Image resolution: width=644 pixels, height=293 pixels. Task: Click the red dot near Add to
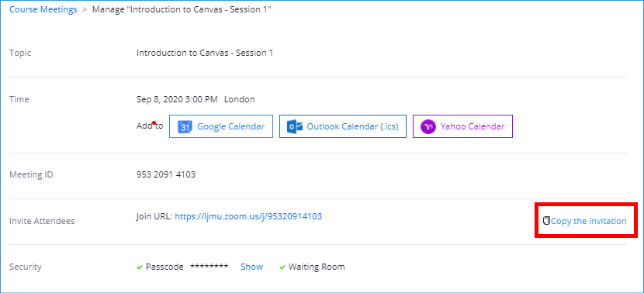pos(154,122)
